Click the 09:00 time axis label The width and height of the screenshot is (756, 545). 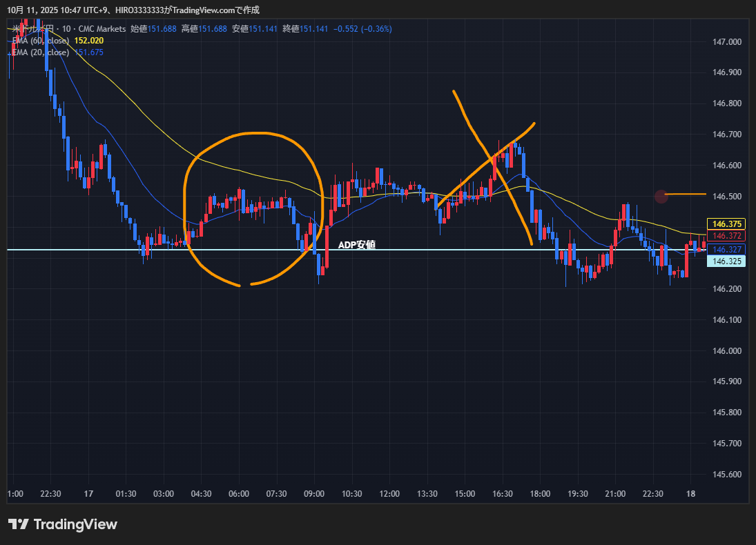(x=314, y=494)
